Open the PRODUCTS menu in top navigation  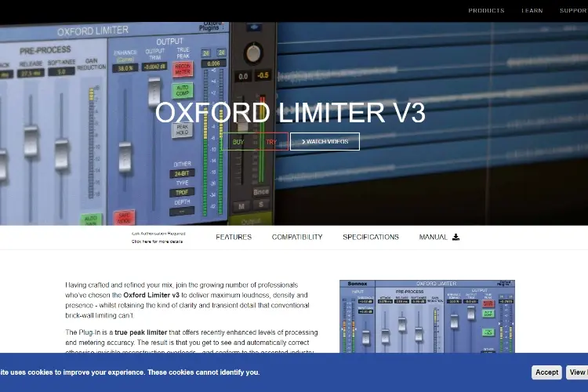click(486, 10)
